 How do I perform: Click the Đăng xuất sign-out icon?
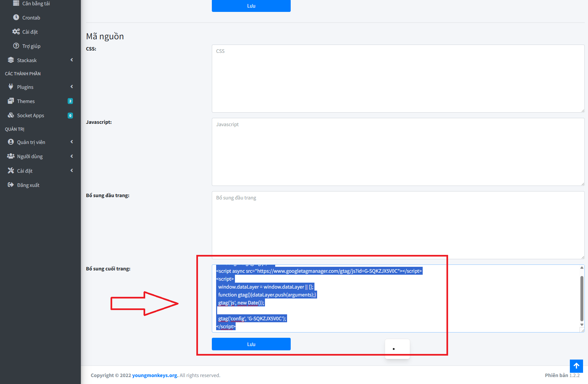(x=11, y=185)
